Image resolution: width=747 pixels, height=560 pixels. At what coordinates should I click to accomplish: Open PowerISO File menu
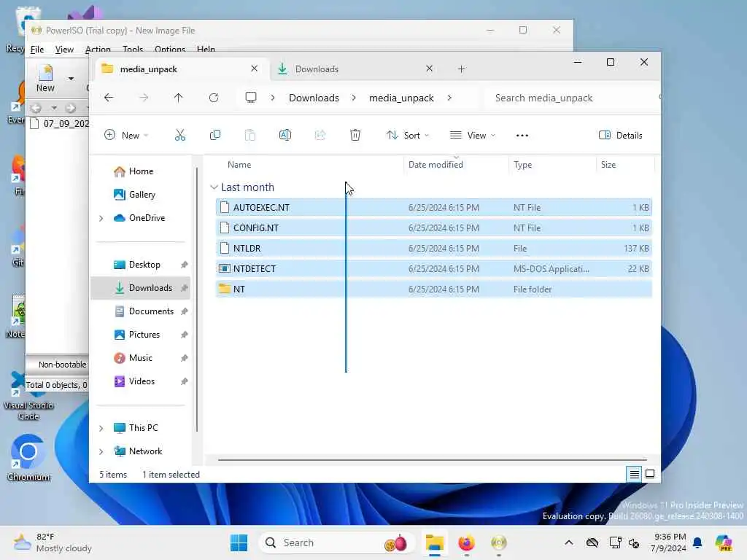coord(37,49)
